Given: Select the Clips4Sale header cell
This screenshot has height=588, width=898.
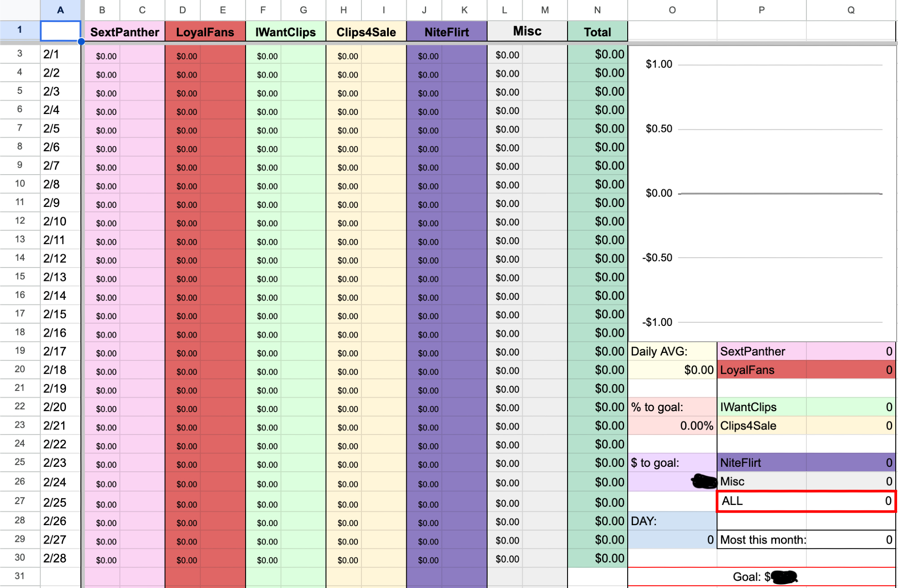Looking at the screenshot, I should pos(366,32).
